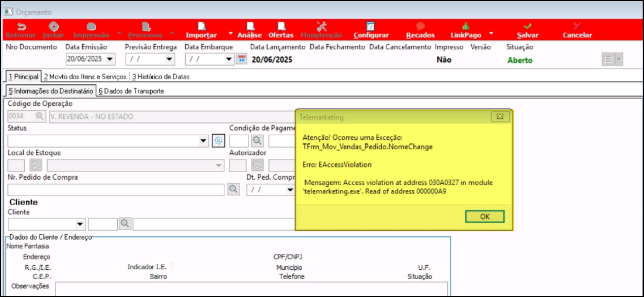Click the Importar toolbar icon
Image resolution: width=644 pixels, height=297 pixels.
click(x=201, y=27)
